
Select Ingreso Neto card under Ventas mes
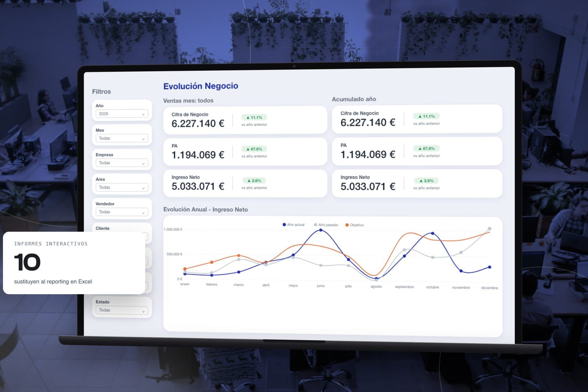click(245, 183)
